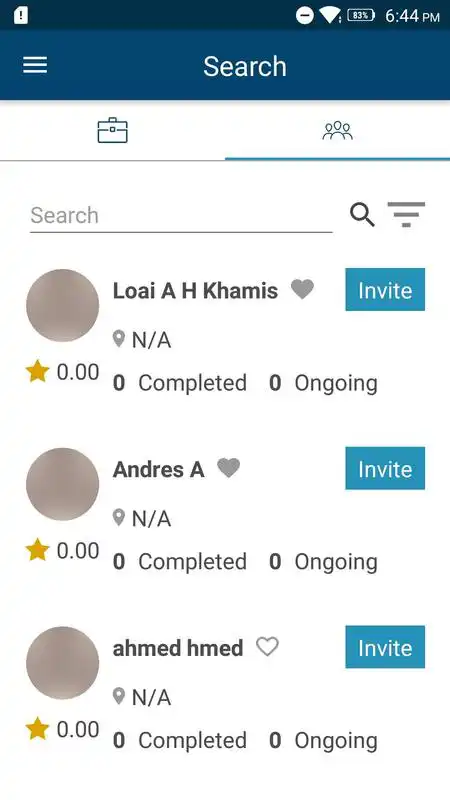Invite ahmed hmed

coord(385,646)
